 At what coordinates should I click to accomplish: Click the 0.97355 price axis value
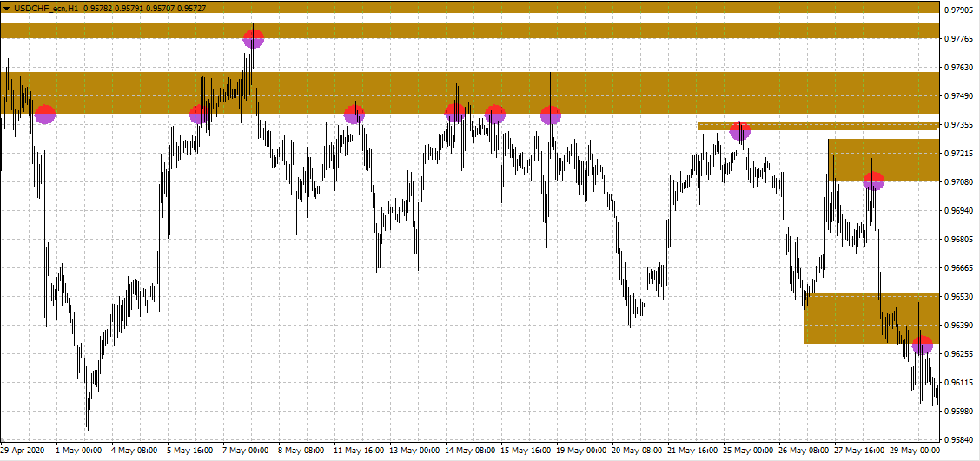[959, 125]
